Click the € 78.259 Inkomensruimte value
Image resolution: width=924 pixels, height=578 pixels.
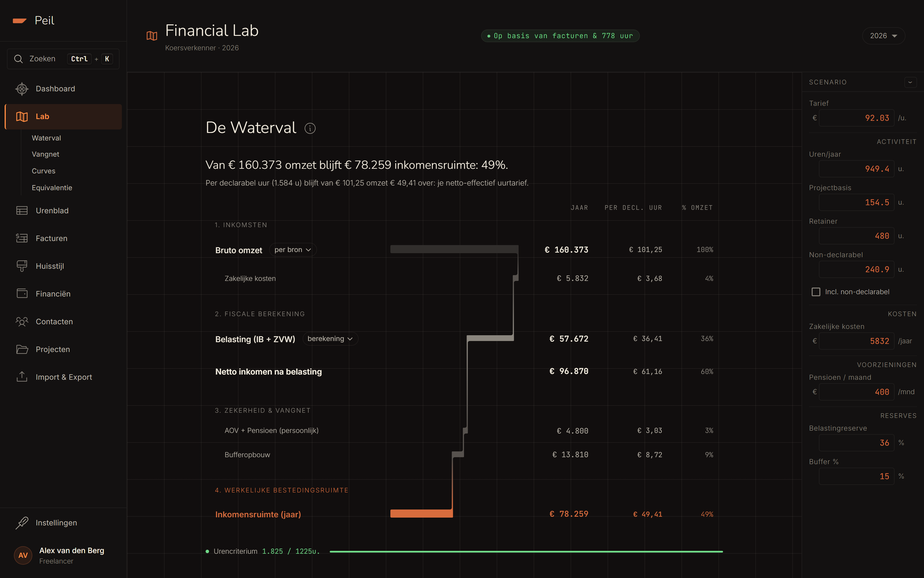point(569,514)
